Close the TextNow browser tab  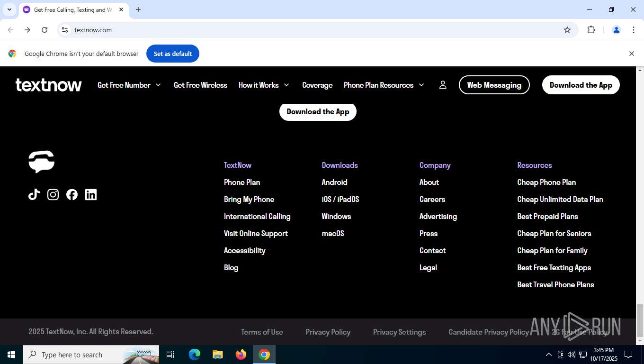pyautogui.click(x=121, y=9)
